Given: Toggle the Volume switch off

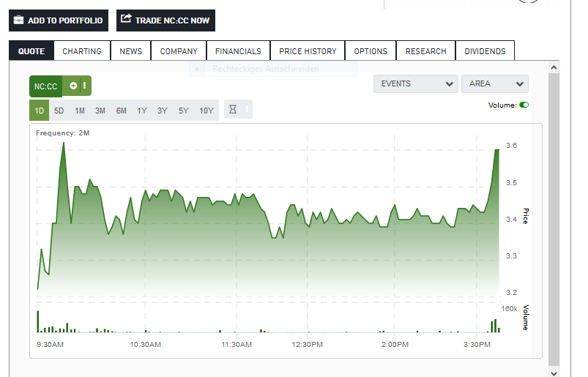Looking at the screenshot, I should (x=524, y=105).
